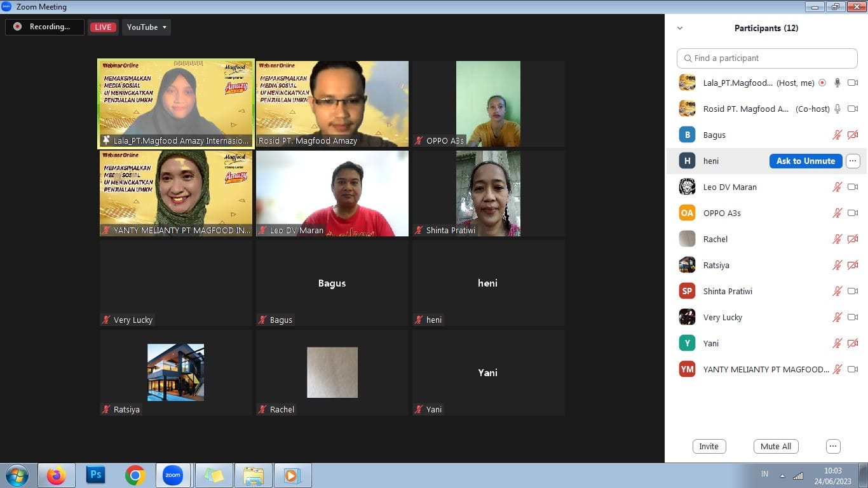This screenshot has width=868, height=488.
Task: Click Lala host microphone icon
Action: [837, 83]
